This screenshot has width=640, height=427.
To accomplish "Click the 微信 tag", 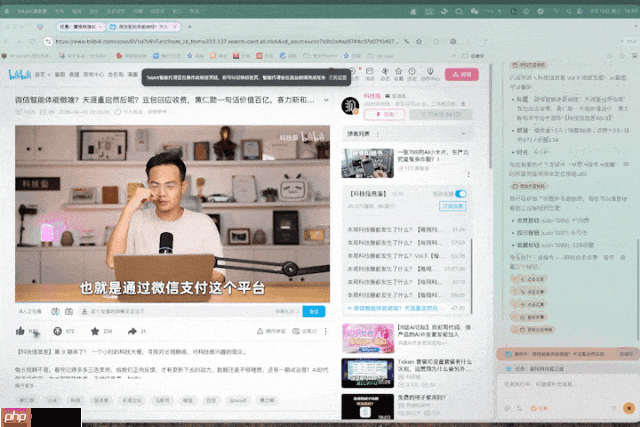I will pos(187,400).
